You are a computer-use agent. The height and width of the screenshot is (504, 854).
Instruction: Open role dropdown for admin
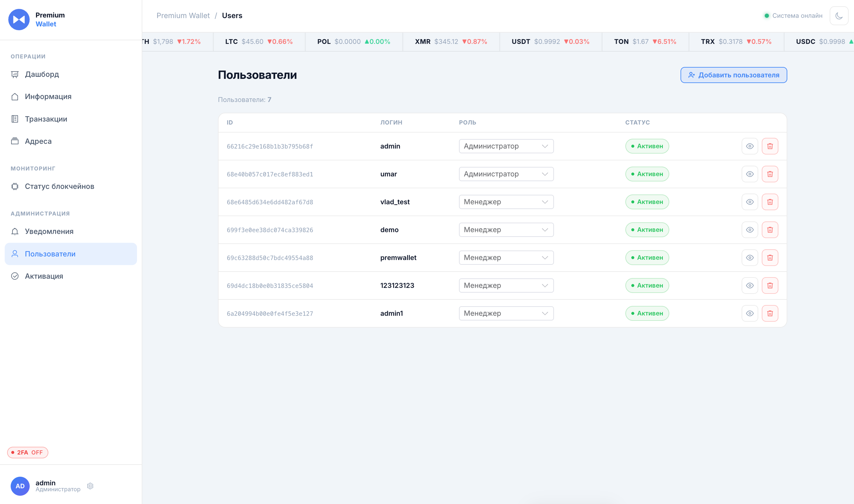point(506,146)
